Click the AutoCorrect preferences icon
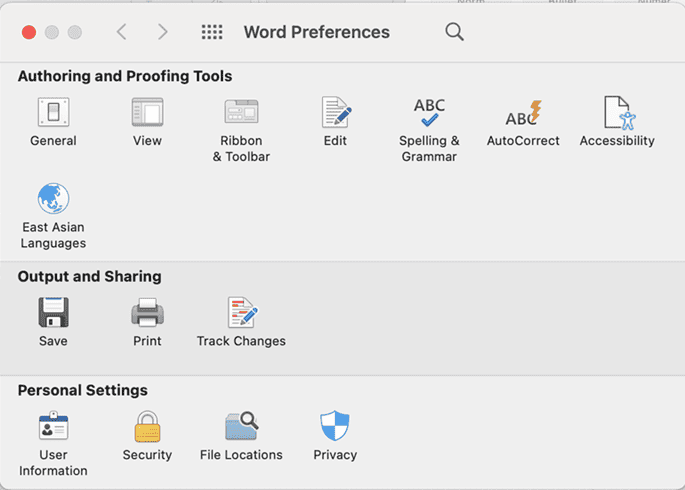 coord(523,113)
